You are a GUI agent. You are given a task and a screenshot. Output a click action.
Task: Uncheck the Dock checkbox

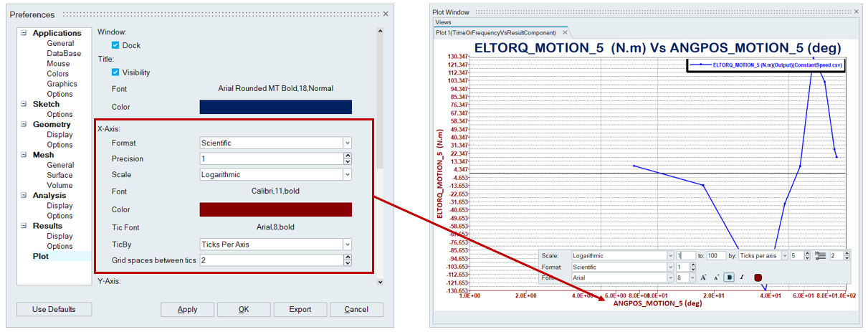point(115,45)
